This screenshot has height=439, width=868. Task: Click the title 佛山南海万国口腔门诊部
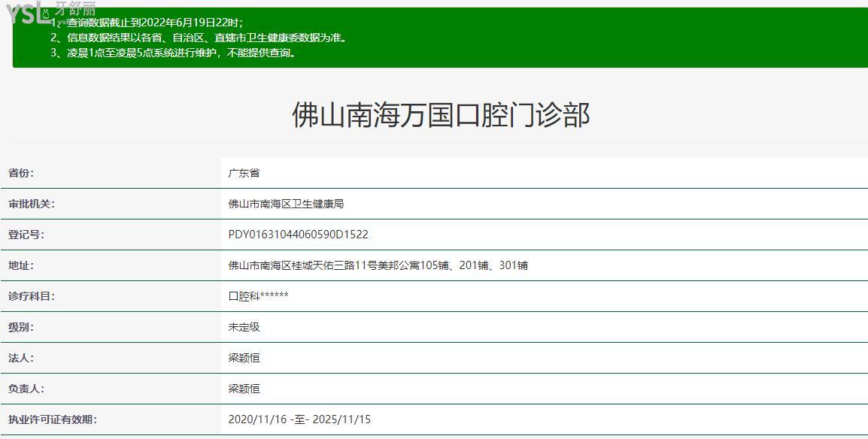(x=441, y=116)
